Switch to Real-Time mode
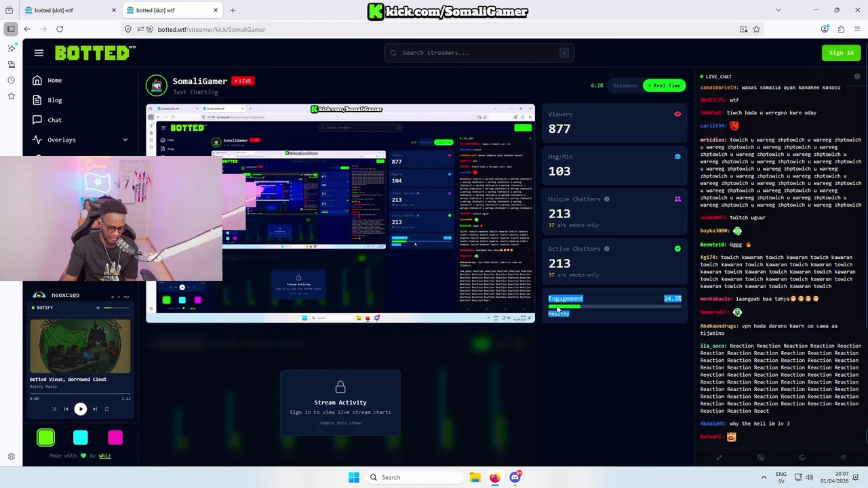 click(x=665, y=85)
